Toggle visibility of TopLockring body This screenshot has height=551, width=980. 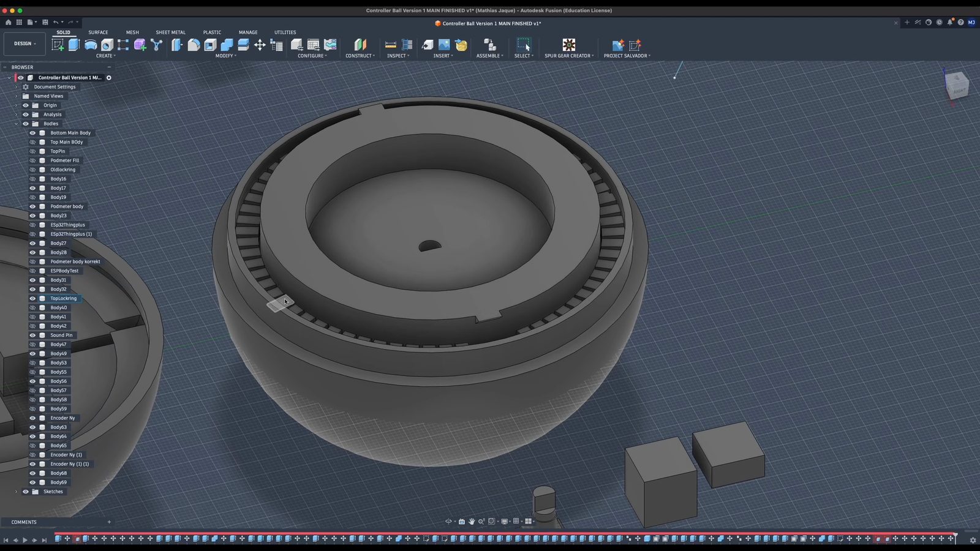coord(33,299)
